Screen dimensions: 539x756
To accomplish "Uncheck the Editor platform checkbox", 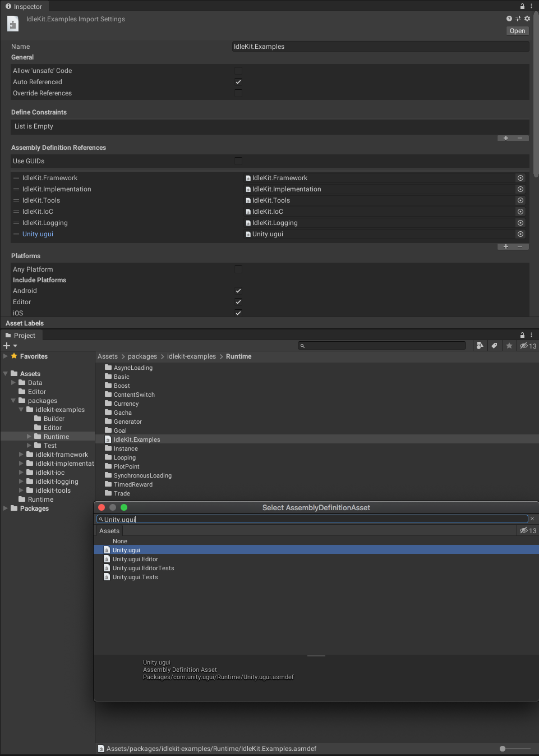I will pos(238,302).
